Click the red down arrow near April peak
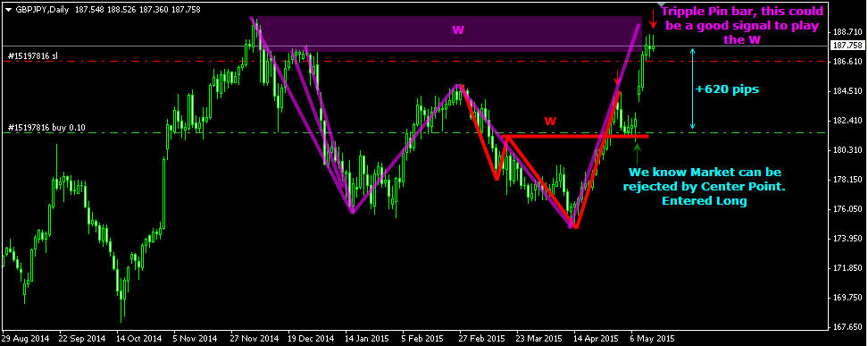 (x=618, y=78)
